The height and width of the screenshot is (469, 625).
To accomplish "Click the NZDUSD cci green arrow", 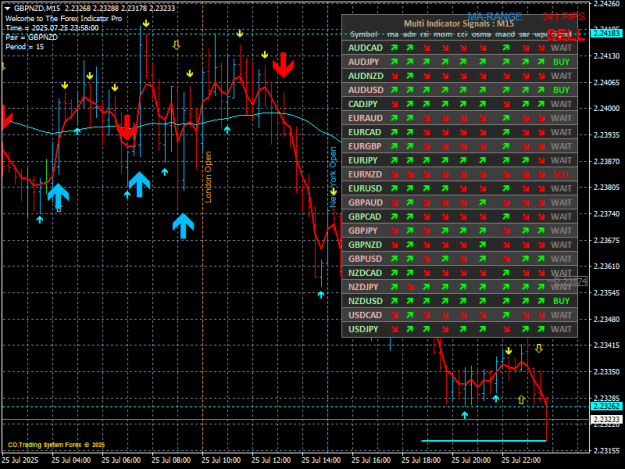I will (x=463, y=301).
